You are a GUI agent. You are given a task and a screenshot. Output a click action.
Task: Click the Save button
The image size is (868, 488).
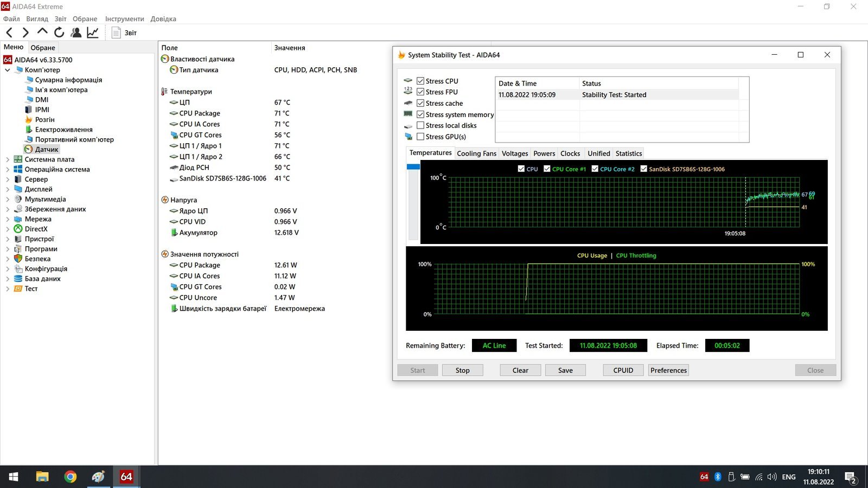point(565,370)
